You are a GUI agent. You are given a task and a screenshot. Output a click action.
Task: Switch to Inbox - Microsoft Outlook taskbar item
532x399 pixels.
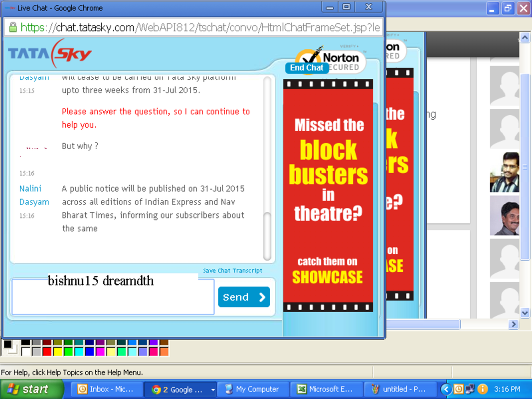click(x=107, y=389)
